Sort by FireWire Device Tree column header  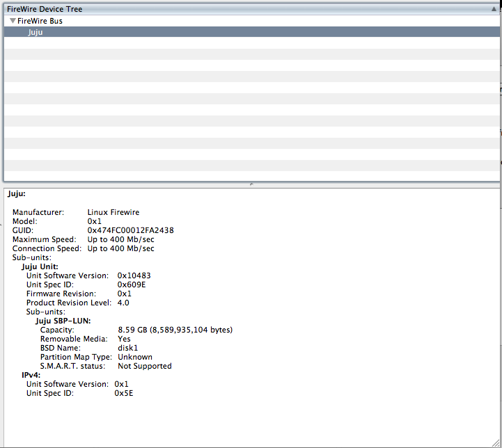[x=251, y=9]
